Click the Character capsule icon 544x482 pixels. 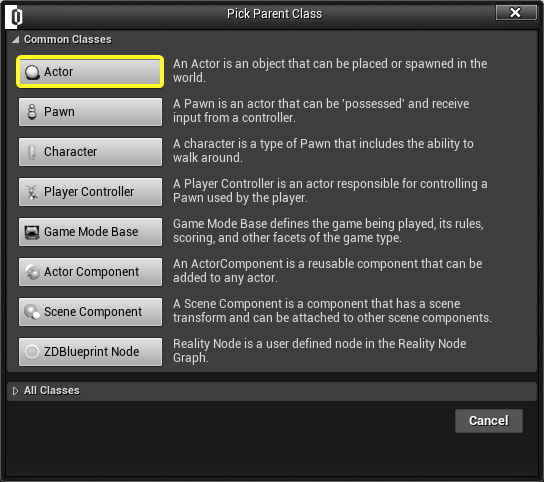[32, 152]
